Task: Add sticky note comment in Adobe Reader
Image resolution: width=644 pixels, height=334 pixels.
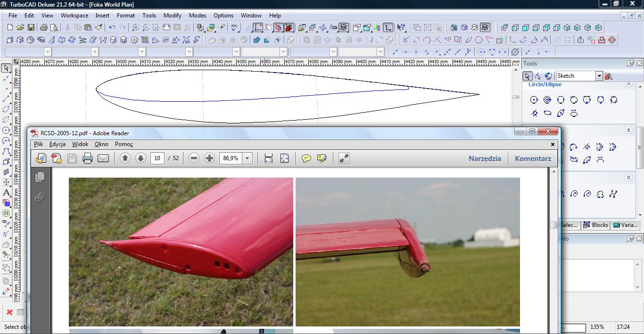Action: click(306, 158)
